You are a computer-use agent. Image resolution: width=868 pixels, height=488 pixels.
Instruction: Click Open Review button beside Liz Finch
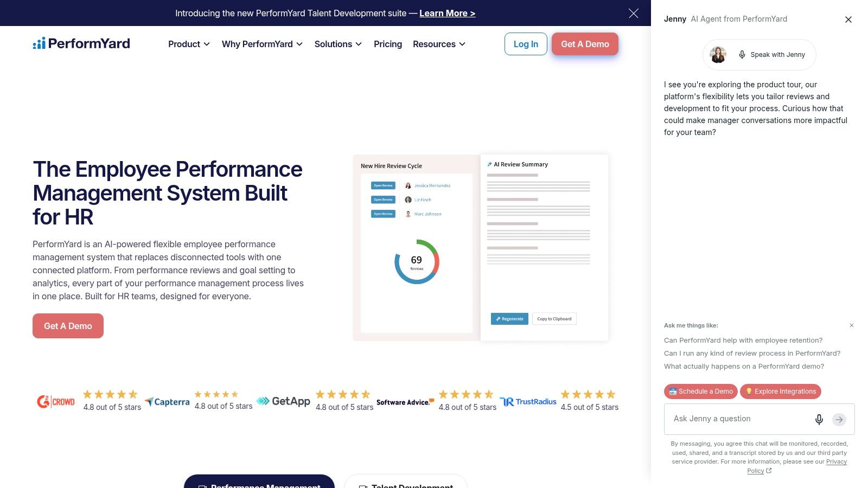tap(383, 200)
